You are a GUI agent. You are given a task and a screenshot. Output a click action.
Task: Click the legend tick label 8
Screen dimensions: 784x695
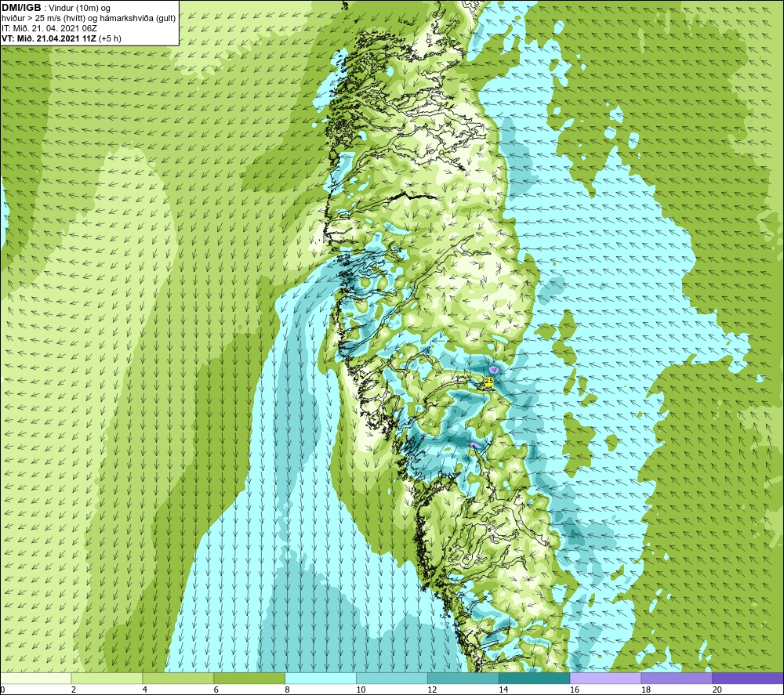[288, 690]
